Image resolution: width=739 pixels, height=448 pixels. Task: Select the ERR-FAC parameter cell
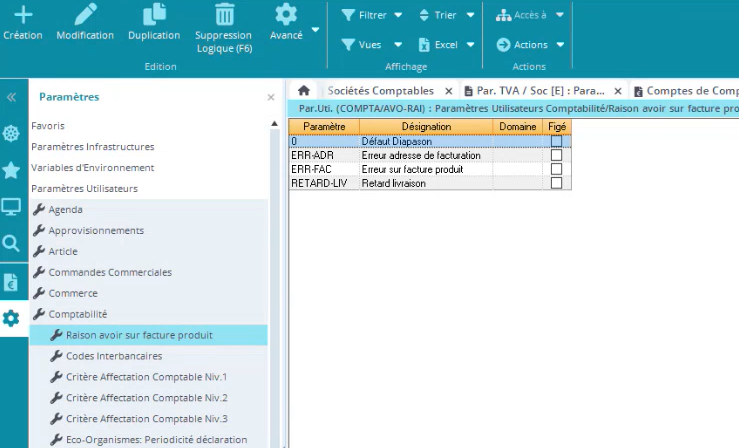tap(324, 169)
